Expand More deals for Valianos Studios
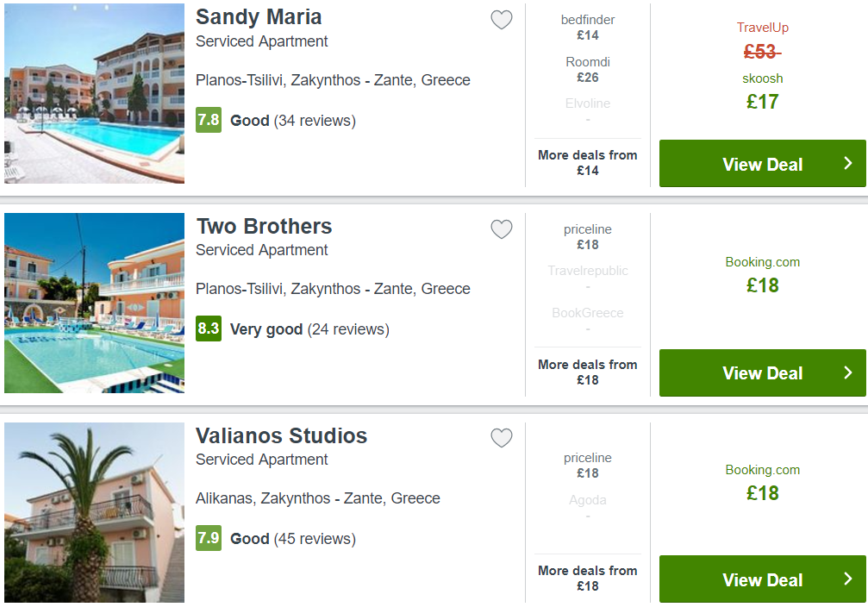868x607 pixels. (587, 579)
